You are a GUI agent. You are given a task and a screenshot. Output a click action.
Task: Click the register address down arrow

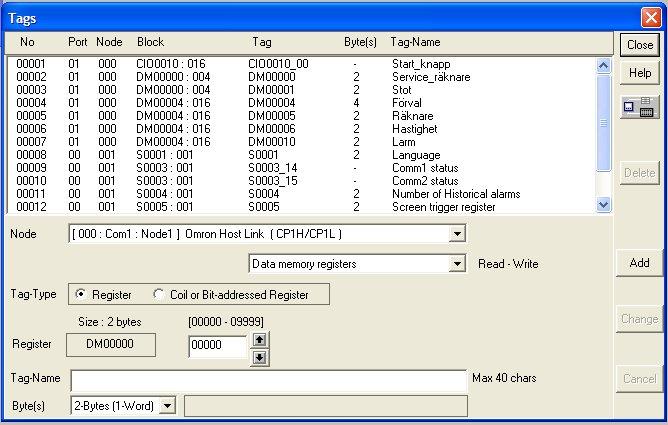259,357
